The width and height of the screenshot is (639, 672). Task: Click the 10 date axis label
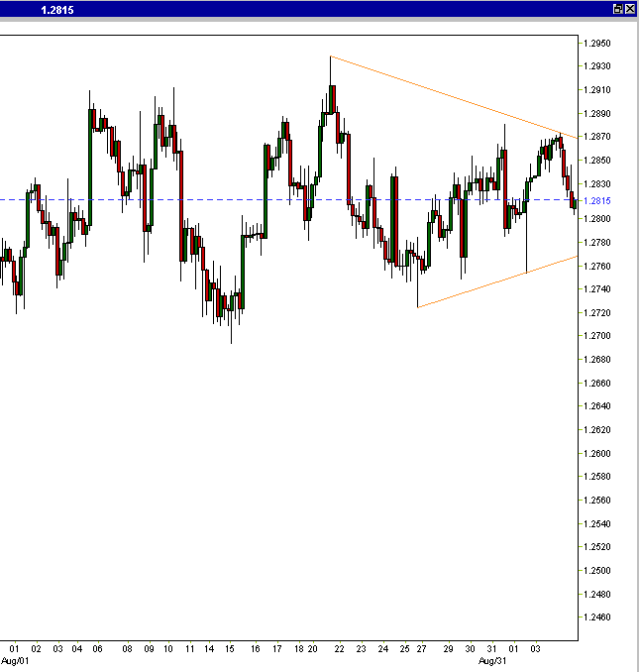coord(167,649)
